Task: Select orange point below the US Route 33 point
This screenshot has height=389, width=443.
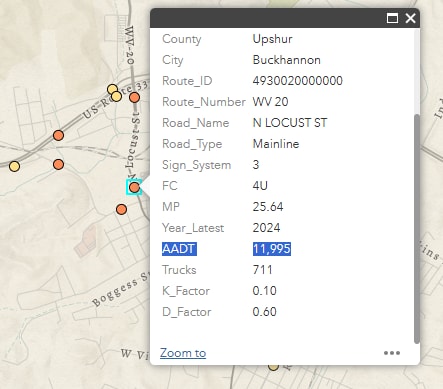Action: pyautogui.click(x=58, y=164)
